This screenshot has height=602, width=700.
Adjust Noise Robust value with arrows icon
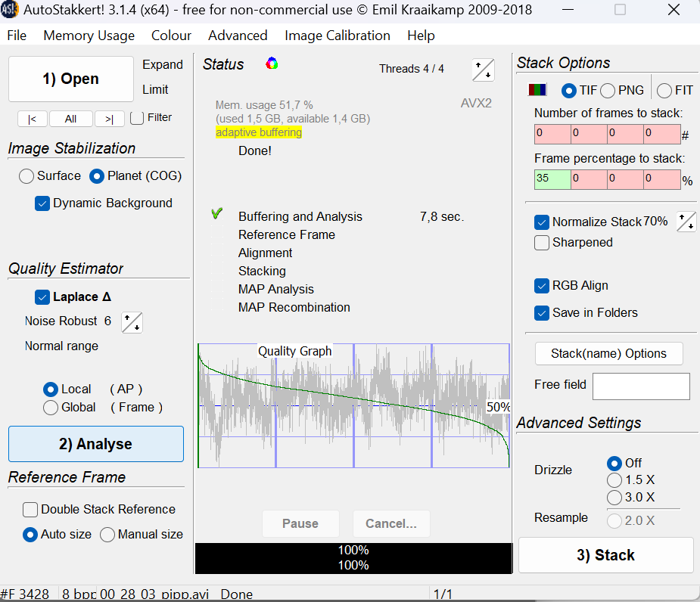132,322
